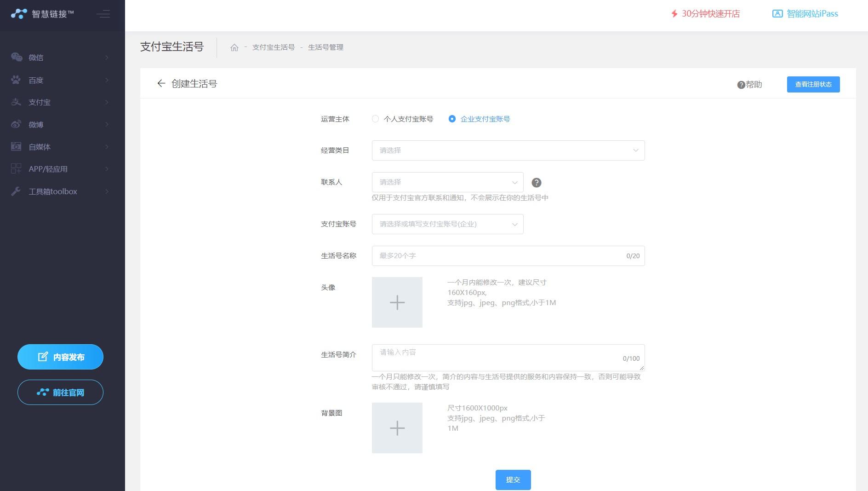Select the 企业支付宝账号 radio option
Screen dimensions: 868x491
[452, 119]
